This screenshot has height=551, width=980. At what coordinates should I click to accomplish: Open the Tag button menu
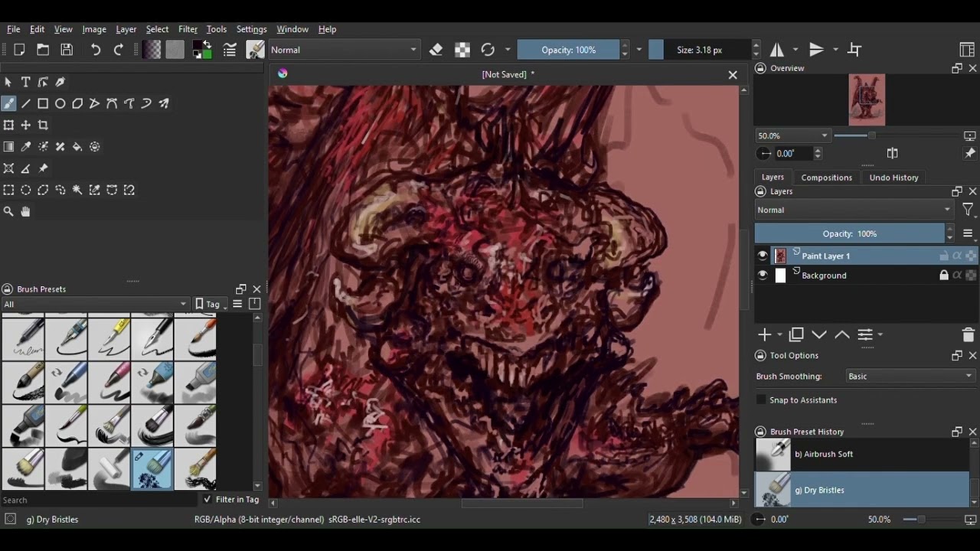211,304
